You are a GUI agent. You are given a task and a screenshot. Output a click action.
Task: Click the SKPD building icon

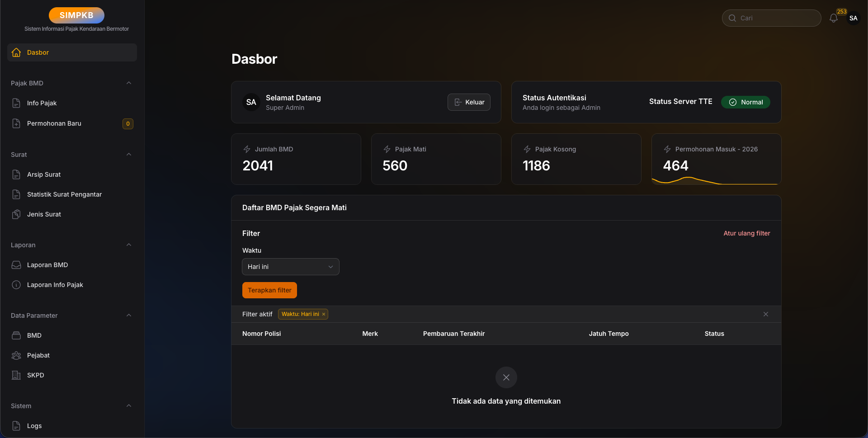[16, 375]
